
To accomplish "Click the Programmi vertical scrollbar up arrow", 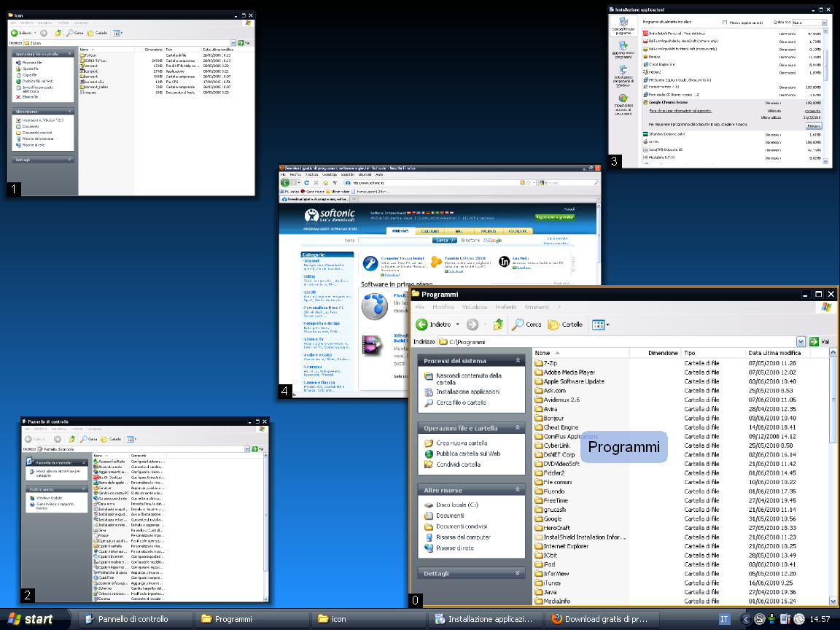I will point(833,352).
